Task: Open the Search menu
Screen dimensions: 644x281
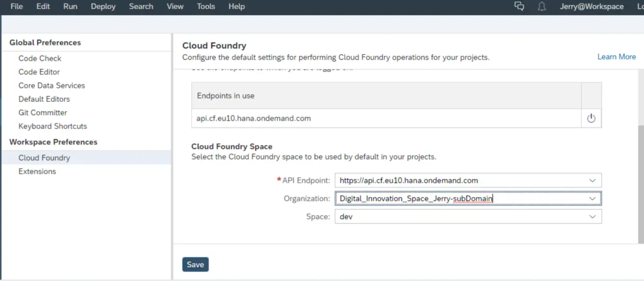Action: (x=141, y=7)
